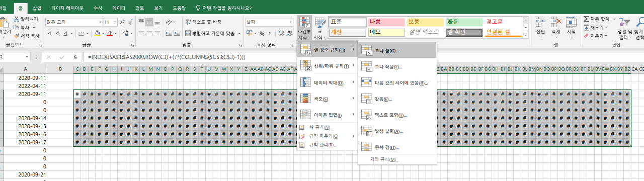This screenshot has width=644, height=181.
Task: Click the insert function fx icon
Action: point(75,57)
